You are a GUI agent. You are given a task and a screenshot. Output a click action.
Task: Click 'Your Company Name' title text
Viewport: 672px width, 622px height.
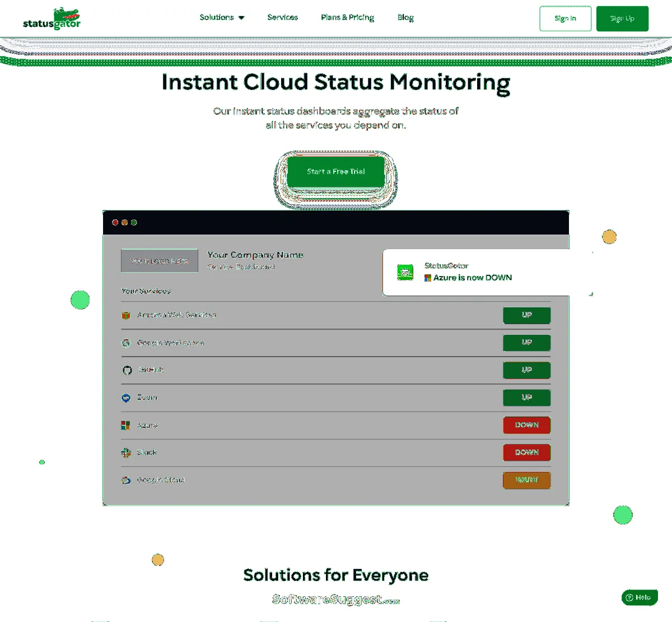255,255
